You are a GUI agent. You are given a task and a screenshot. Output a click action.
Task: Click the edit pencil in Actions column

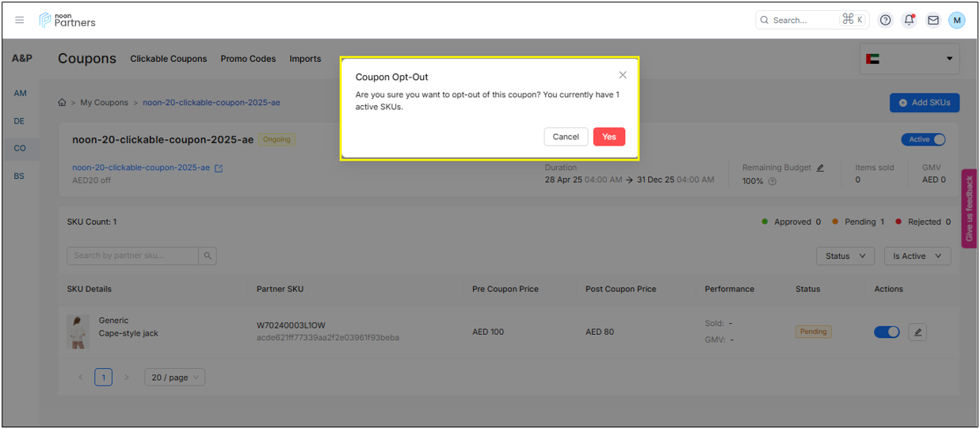pyautogui.click(x=917, y=332)
